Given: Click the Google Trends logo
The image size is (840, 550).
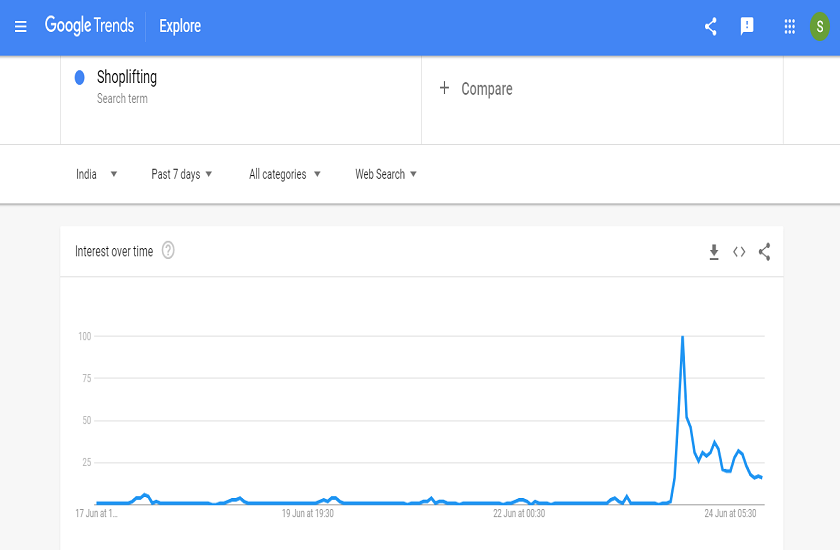Looking at the screenshot, I should 89,25.
